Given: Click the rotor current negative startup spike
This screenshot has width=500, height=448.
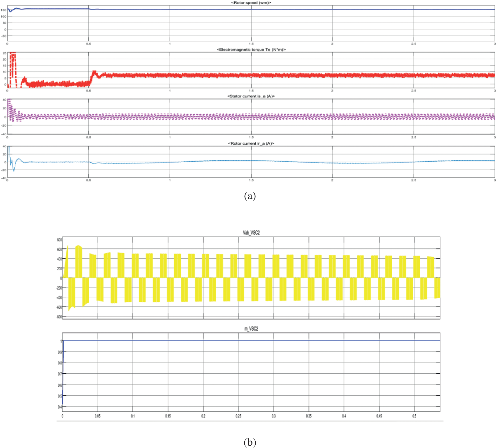Looking at the screenshot, I should (14, 170).
